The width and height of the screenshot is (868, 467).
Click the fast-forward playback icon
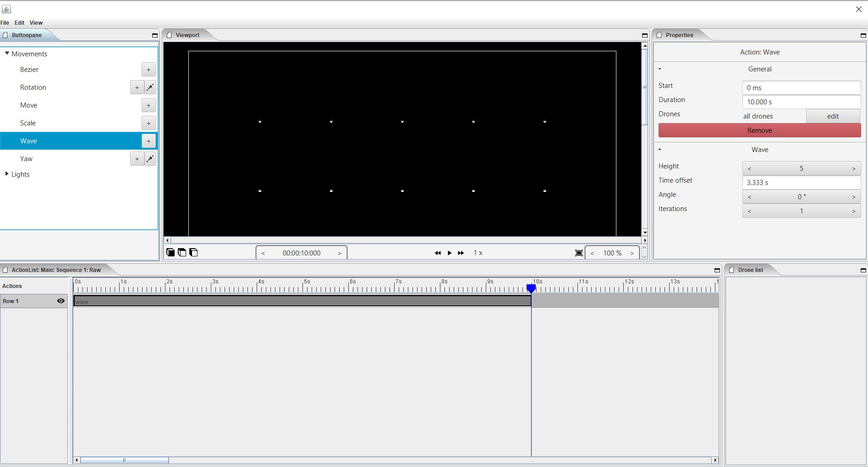(461, 253)
